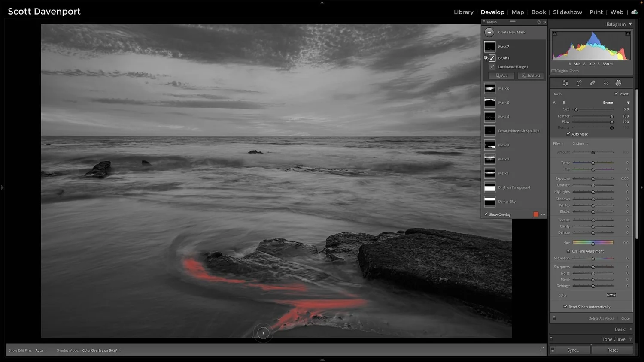Open the Erase brush dropdown
644x362 pixels.
(628, 103)
